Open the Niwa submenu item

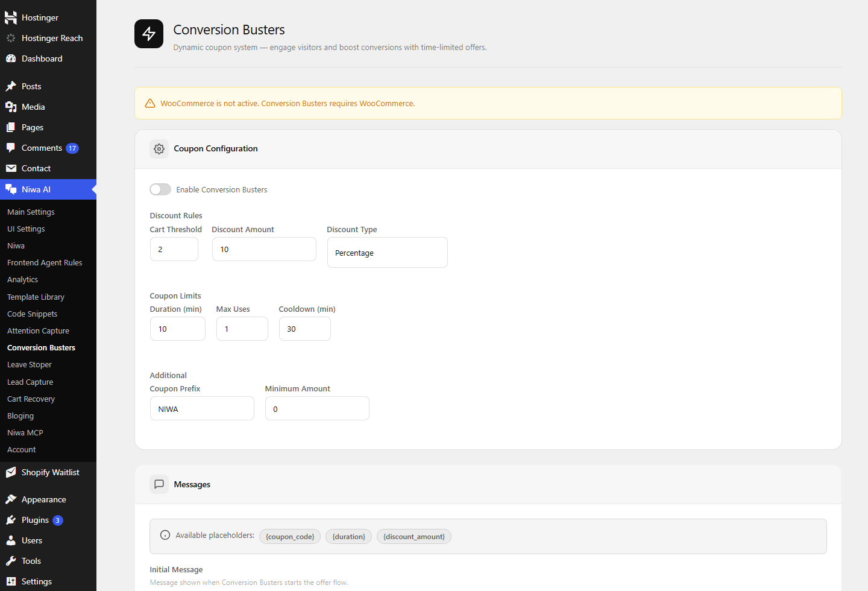pos(16,245)
